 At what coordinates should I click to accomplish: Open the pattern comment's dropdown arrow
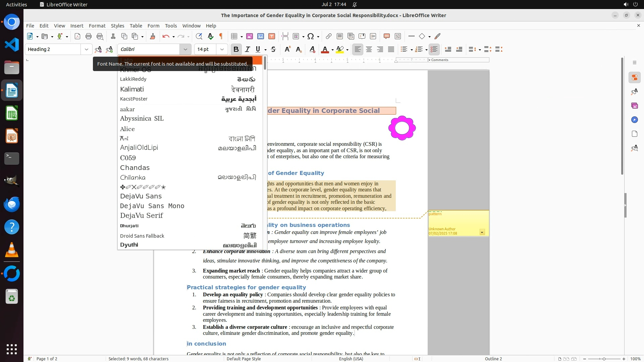482,232
